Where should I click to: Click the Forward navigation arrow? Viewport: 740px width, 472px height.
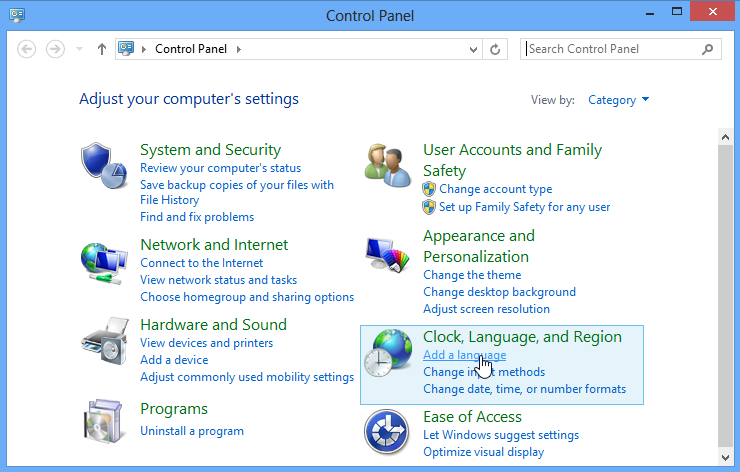point(55,49)
